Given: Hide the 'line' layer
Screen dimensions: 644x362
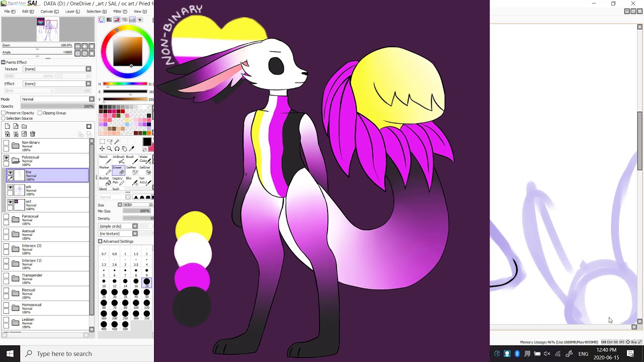Looking at the screenshot, I should click(x=10, y=172).
